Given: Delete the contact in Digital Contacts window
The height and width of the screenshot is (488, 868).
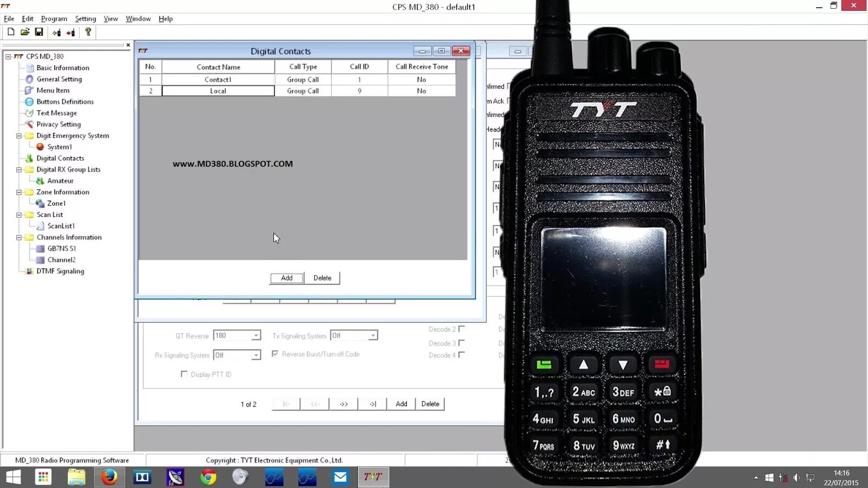Looking at the screenshot, I should pyautogui.click(x=322, y=278).
